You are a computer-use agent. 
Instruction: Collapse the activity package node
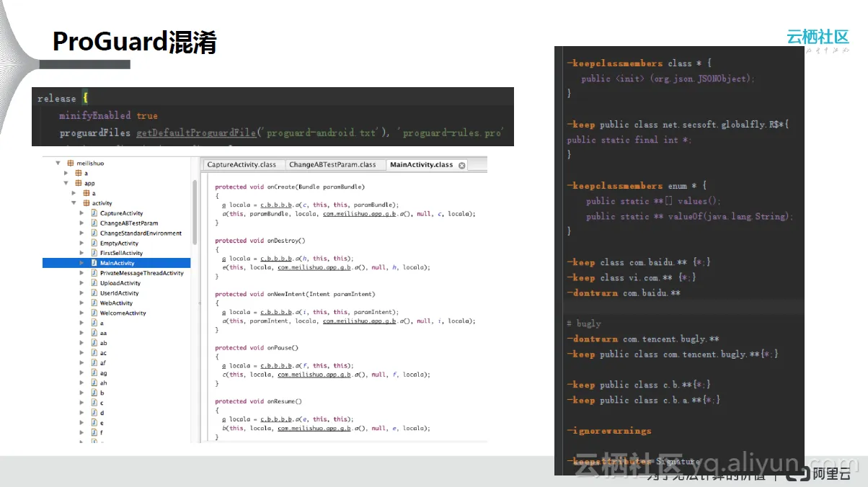(x=74, y=203)
